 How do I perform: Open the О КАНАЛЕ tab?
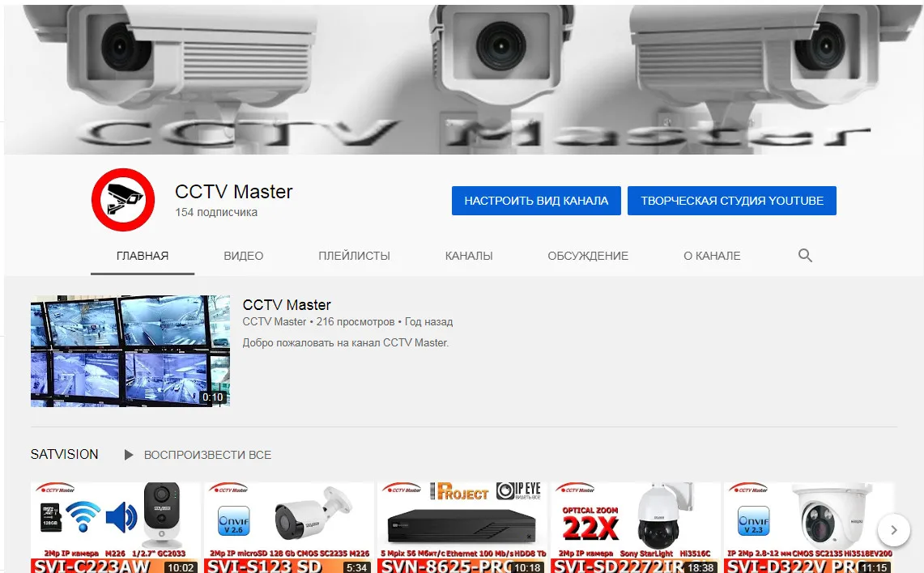pyautogui.click(x=712, y=257)
